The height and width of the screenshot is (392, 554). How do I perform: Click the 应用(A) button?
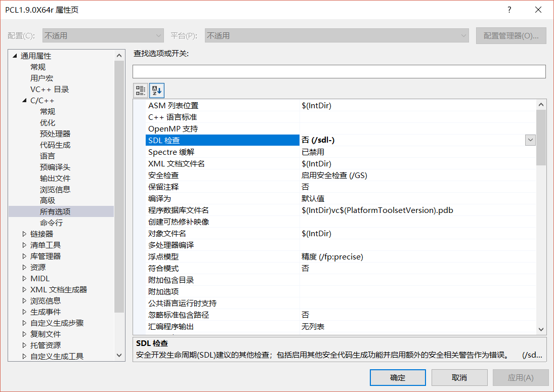pos(521,377)
